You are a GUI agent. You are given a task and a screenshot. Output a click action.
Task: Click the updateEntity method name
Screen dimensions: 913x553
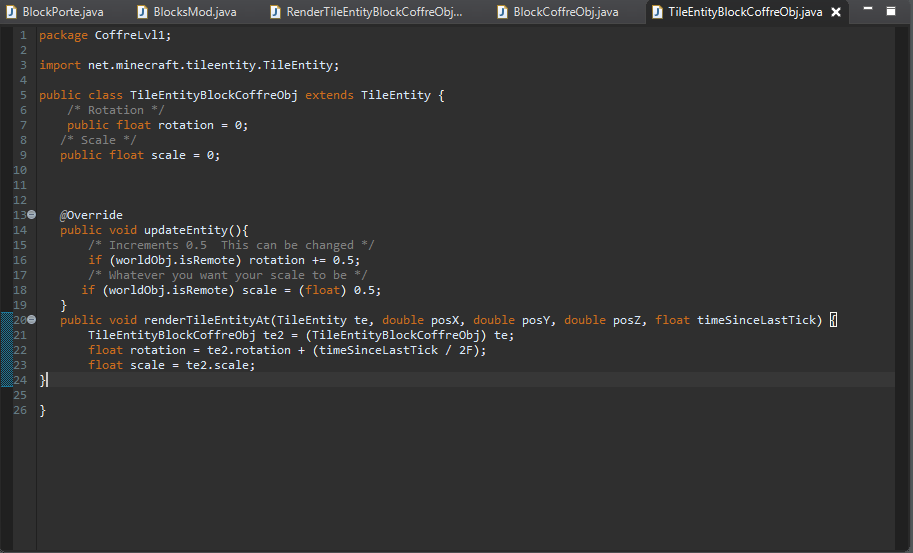(185, 230)
